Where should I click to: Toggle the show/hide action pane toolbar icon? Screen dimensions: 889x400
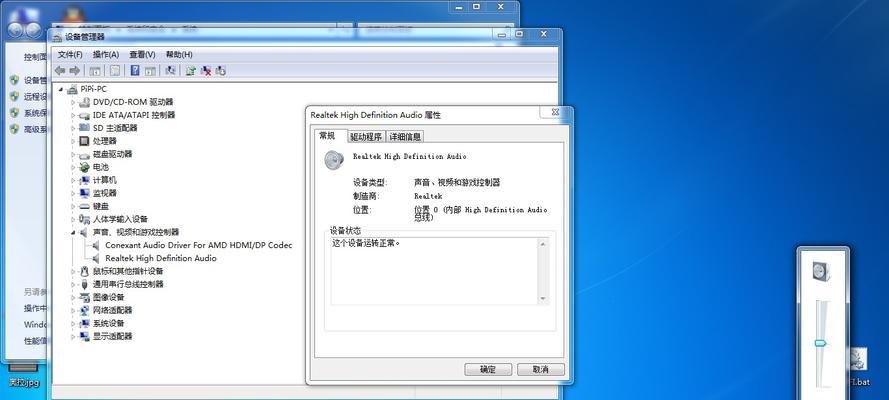pos(150,71)
